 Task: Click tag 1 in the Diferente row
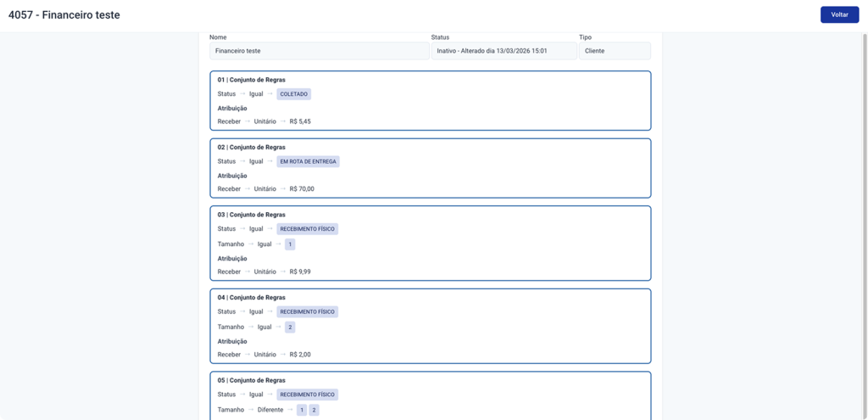[x=301, y=410]
